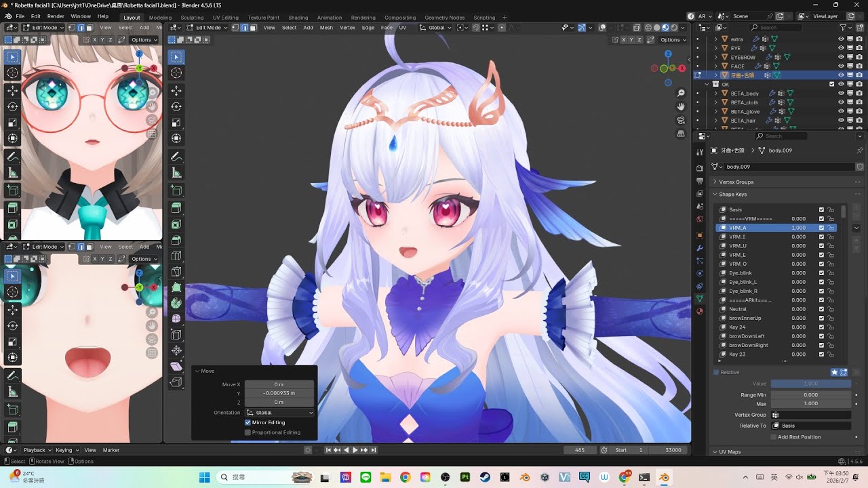Uncheck the VRM_A shape key checkbox
Image resolution: width=868 pixels, height=488 pixels.
(x=822, y=228)
